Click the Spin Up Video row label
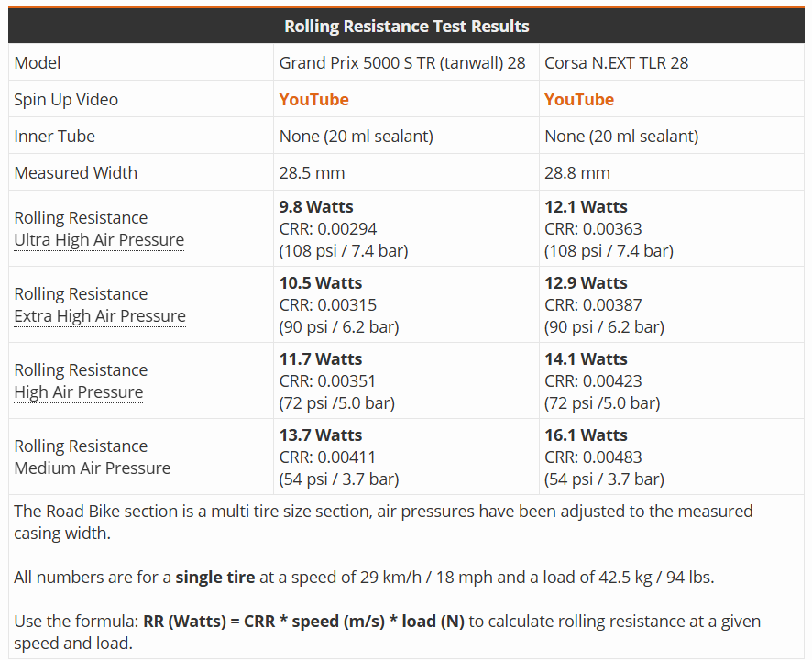Image resolution: width=812 pixels, height=660 pixels. coord(66,100)
